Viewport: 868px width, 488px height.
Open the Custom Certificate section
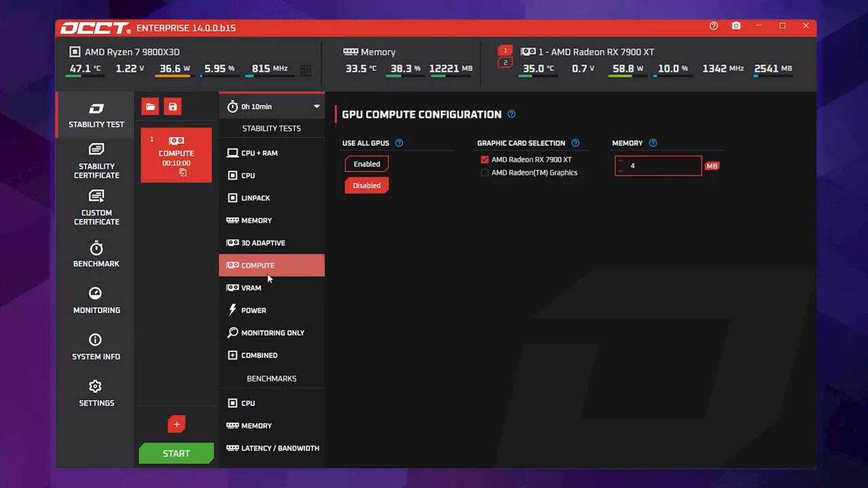click(x=96, y=208)
